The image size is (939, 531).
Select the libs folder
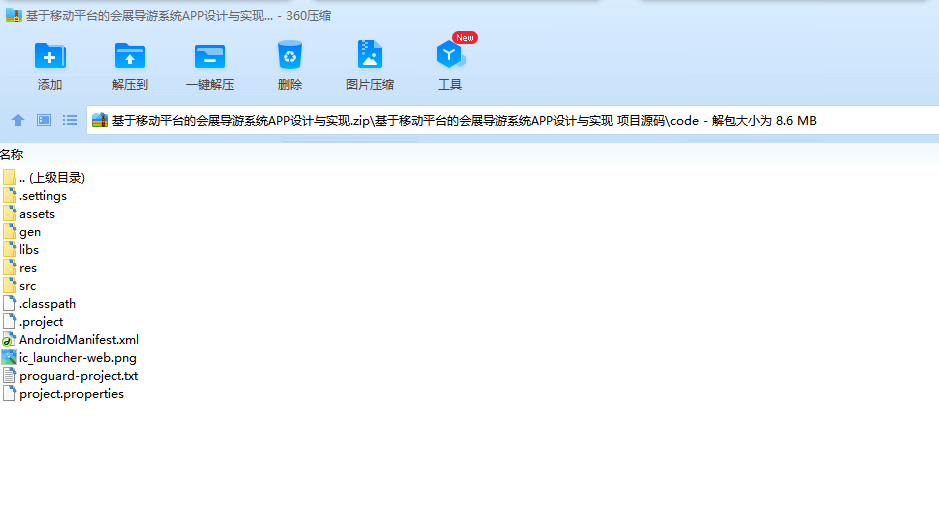point(21,250)
